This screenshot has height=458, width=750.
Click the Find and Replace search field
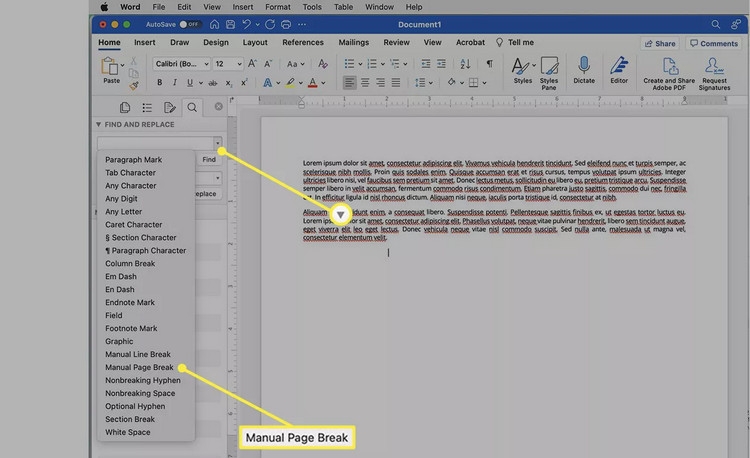[155, 142]
